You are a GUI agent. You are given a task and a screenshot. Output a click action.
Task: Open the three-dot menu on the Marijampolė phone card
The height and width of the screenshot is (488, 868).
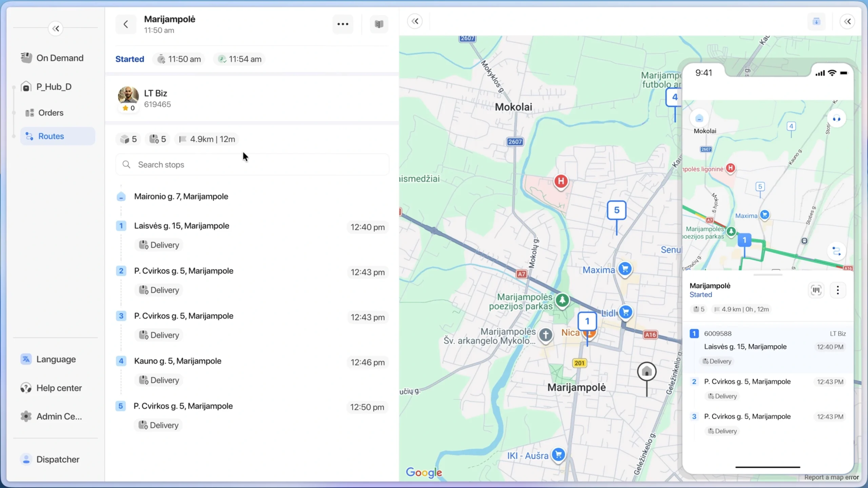pos(838,290)
